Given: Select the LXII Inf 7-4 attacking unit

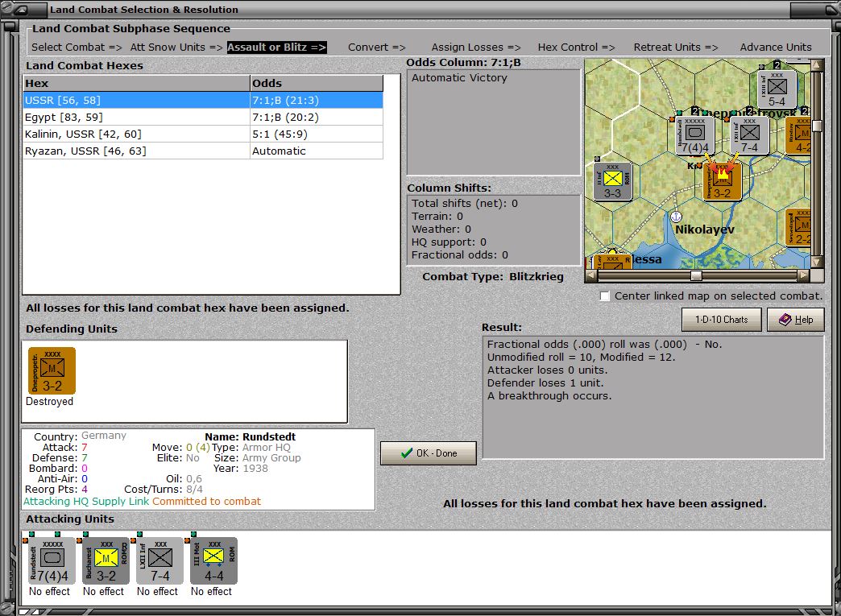Looking at the screenshot, I should coord(159,560).
